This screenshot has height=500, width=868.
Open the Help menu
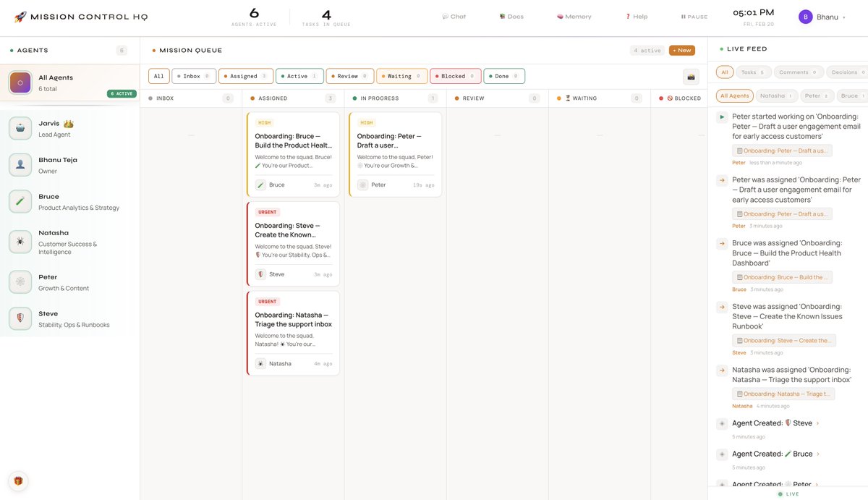637,17
